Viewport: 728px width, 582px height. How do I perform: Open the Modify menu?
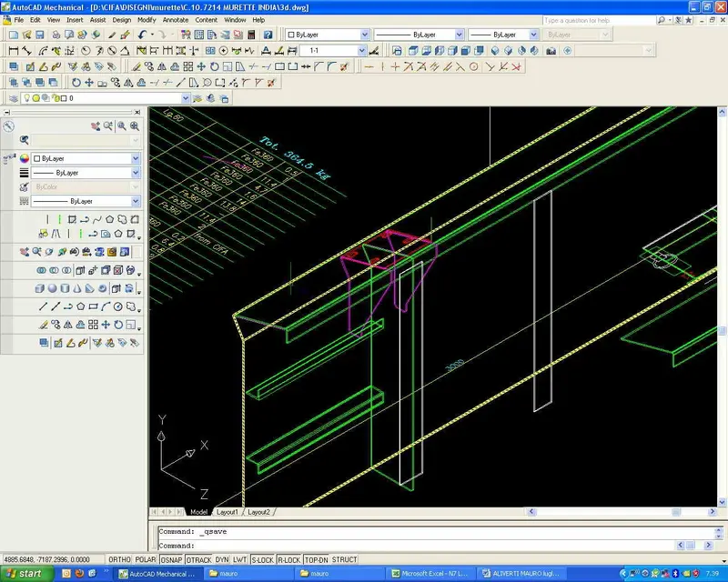click(x=147, y=20)
